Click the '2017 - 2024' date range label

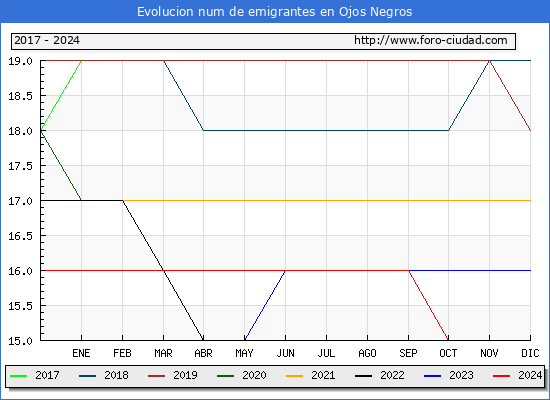[x=47, y=40]
